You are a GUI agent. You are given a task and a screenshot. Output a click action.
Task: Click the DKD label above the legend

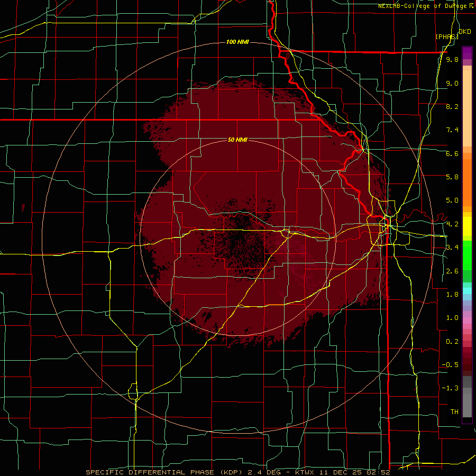pyautogui.click(x=464, y=32)
